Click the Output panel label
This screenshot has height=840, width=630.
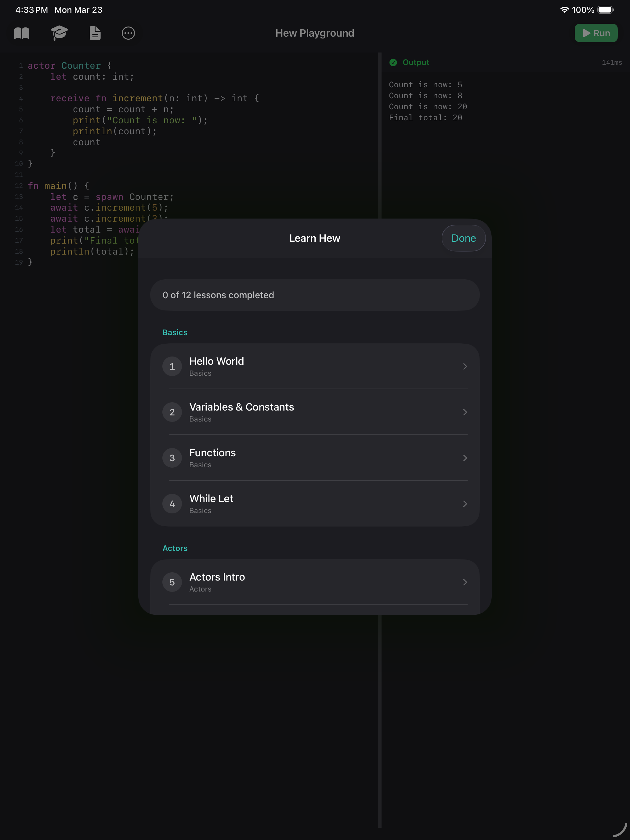[416, 62]
